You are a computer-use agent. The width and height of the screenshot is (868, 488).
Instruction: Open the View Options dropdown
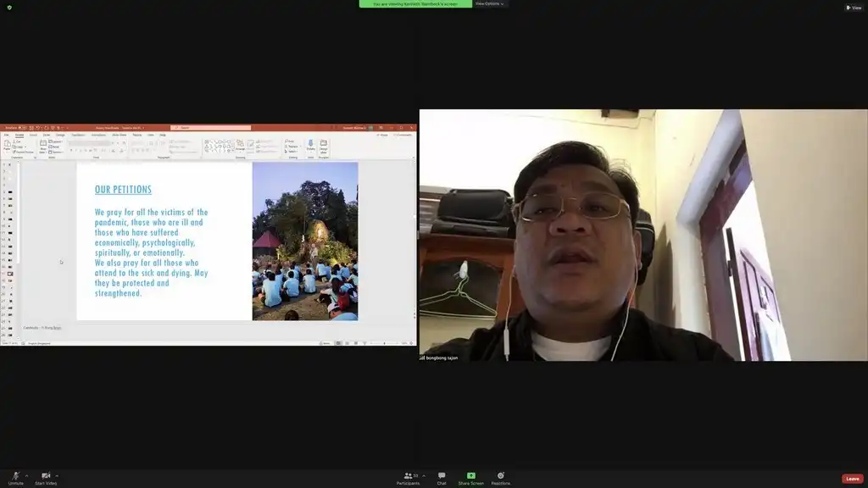[x=489, y=4]
